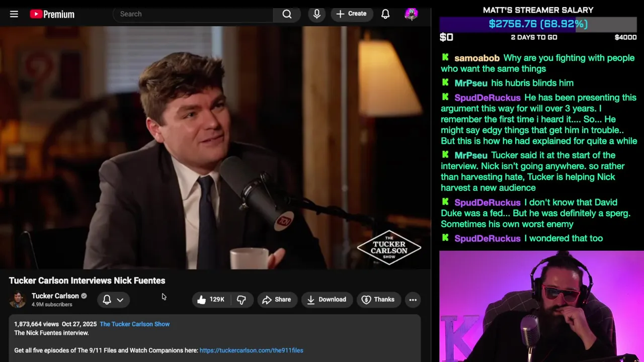Toggle subscription notification bell

coord(107,300)
